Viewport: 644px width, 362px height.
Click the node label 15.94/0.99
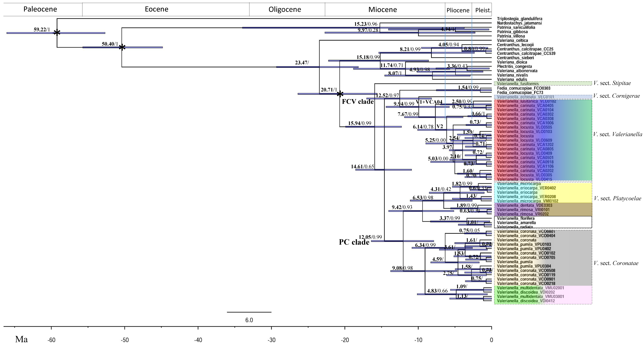pos(360,123)
